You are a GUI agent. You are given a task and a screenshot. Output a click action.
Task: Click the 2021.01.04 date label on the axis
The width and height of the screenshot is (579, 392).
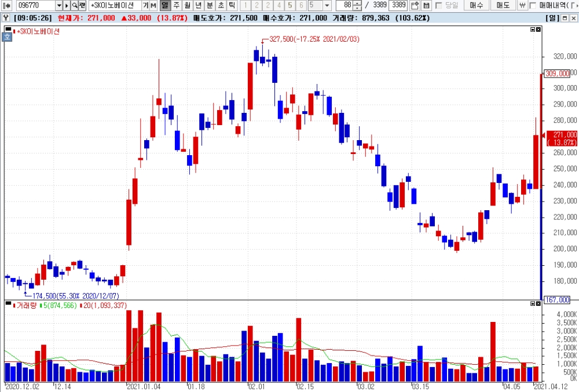[144, 386]
